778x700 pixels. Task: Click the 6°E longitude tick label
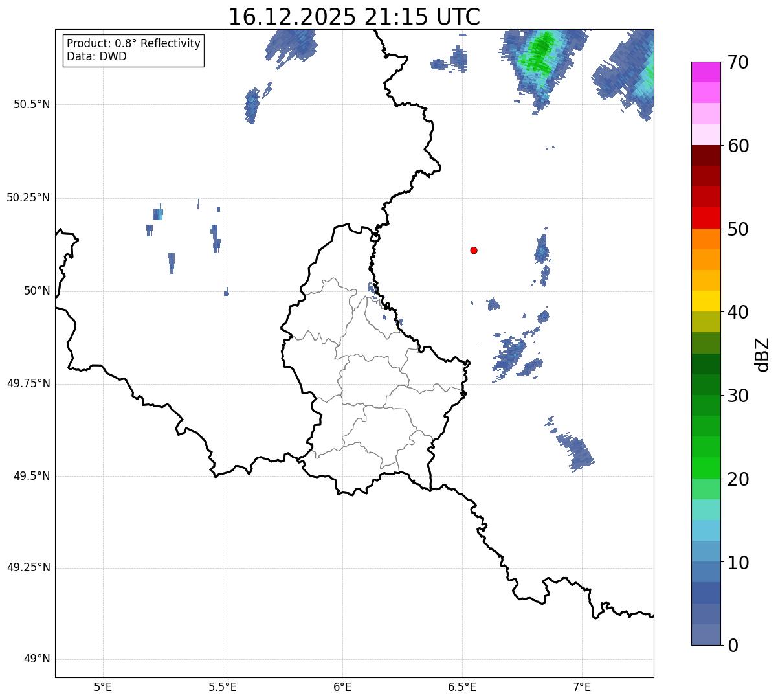point(342,686)
